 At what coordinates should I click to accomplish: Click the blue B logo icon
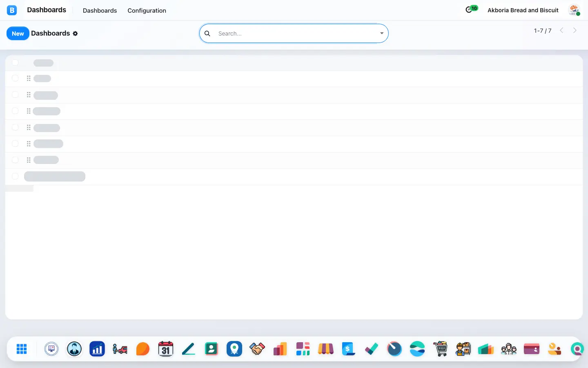(12, 10)
